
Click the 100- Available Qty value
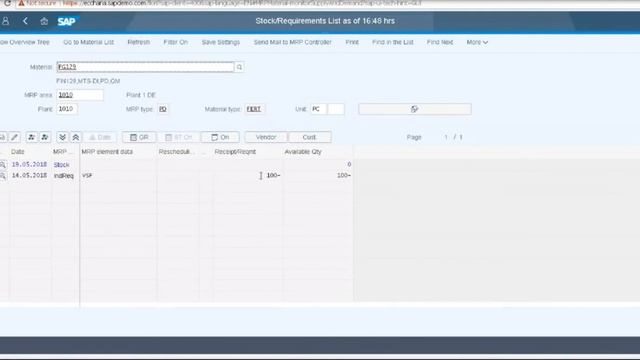click(x=344, y=175)
